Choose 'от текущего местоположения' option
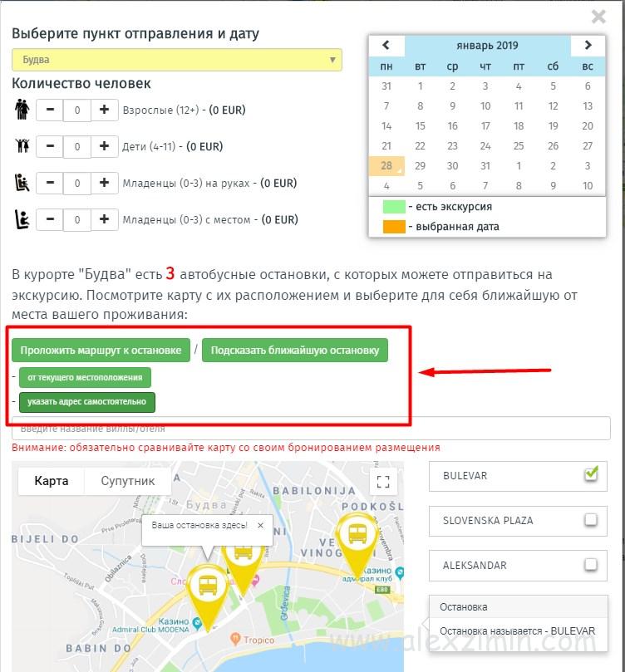 pyautogui.click(x=85, y=378)
